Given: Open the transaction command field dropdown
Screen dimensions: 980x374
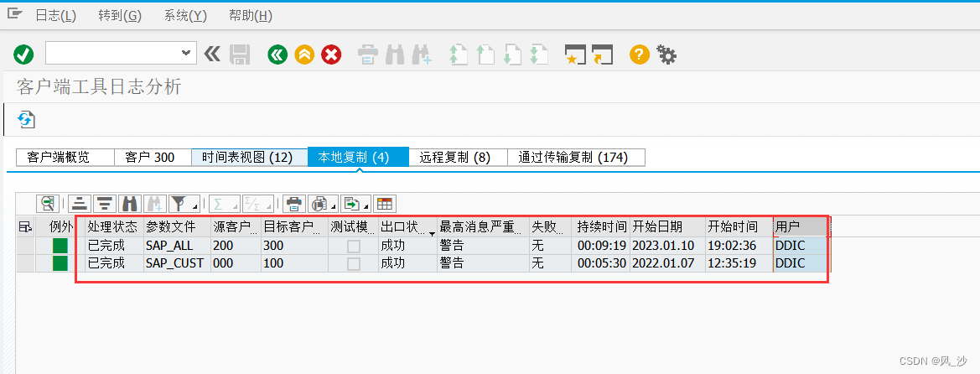Looking at the screenshot, I should tap(185, 54).
